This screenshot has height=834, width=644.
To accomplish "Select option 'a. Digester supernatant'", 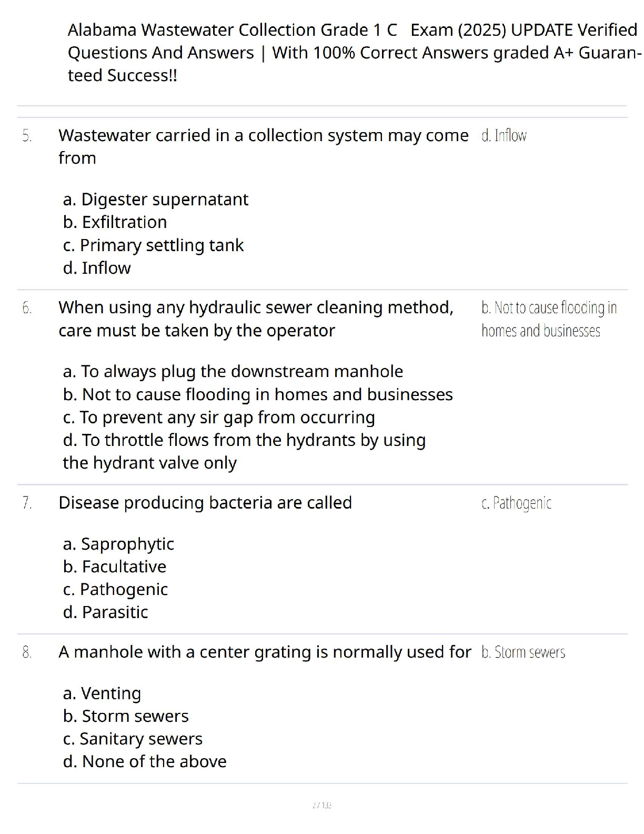I will coord(155,200).
